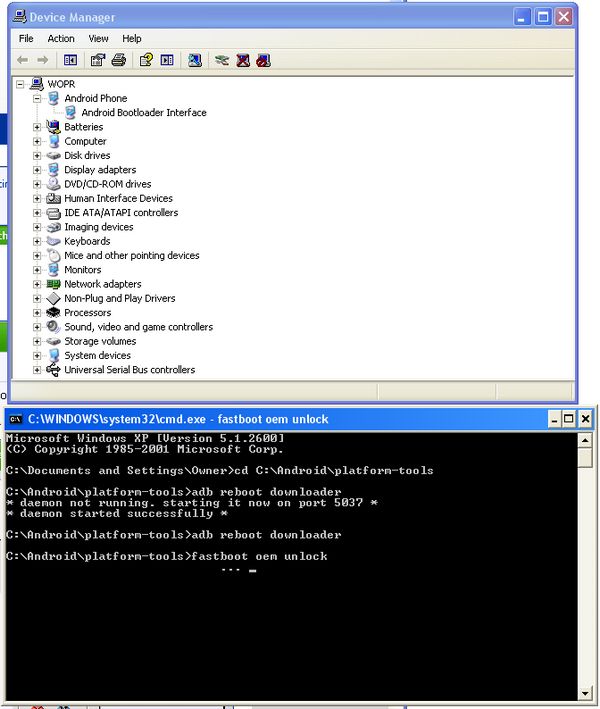The image size is (600, 709).
Task: Click the Android Phone category icon
Action: click(53, 98)
